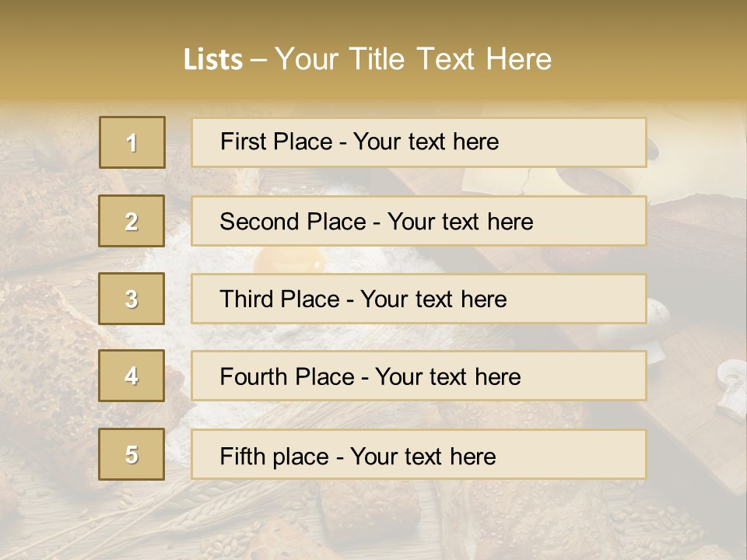Click the 'Second Place - Your text here' box
Screen dimensions: 747x560
coord(419,221)
